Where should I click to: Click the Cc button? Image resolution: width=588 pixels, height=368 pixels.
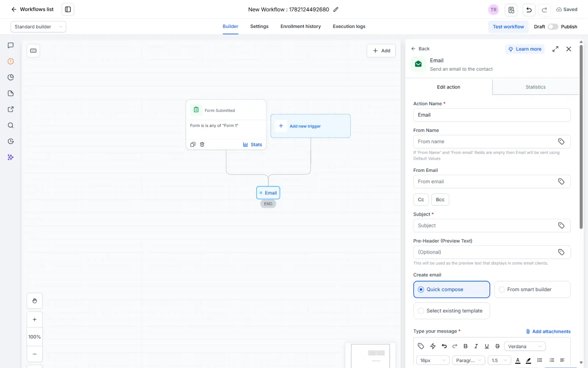421,199
